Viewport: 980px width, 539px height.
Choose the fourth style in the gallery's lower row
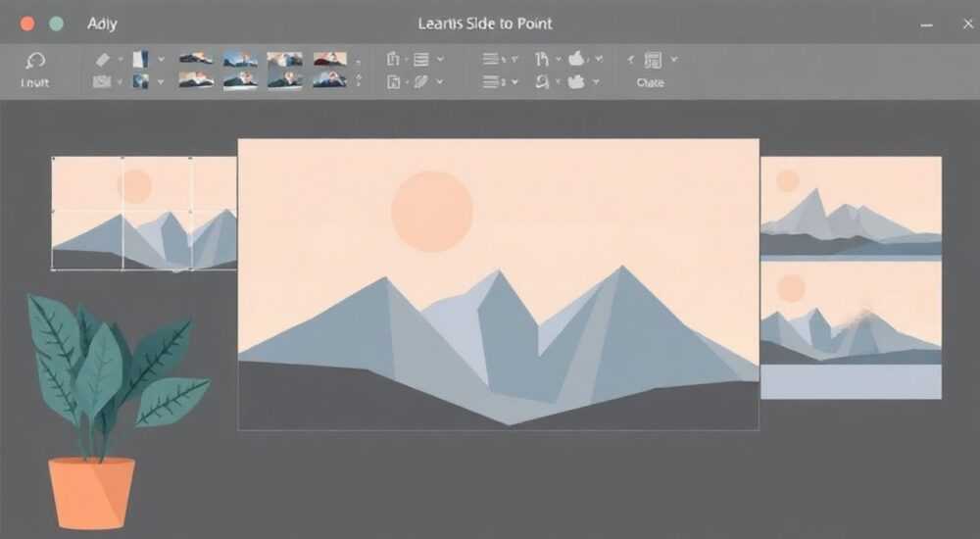tap(330, 80)
